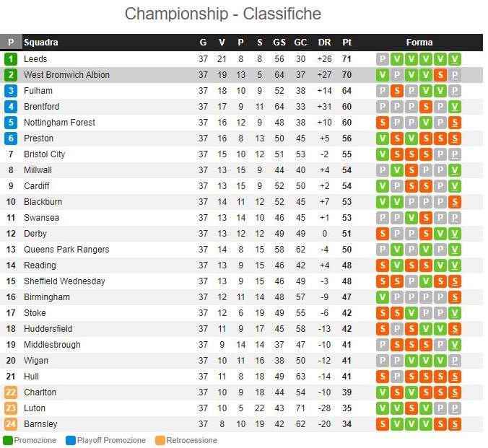Image resolution: width=488 pixels, height=448 pixels.
Task: Click the orange S form icon in Luton's row
Action: (411, 408)
